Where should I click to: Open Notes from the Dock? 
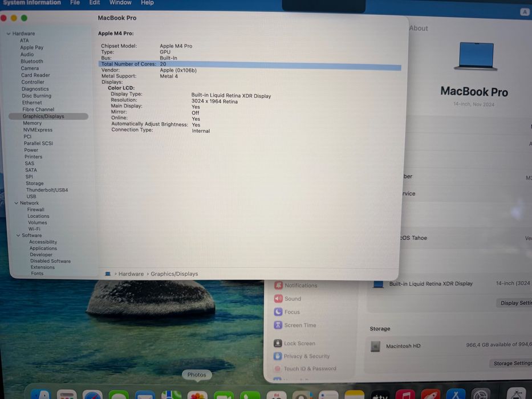tap(354, 395)
